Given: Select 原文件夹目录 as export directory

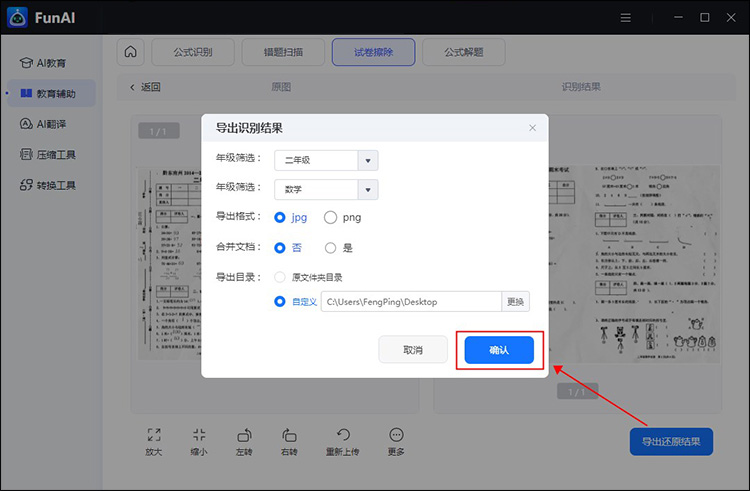Looking at the screenshot, I should click(280, 277).
